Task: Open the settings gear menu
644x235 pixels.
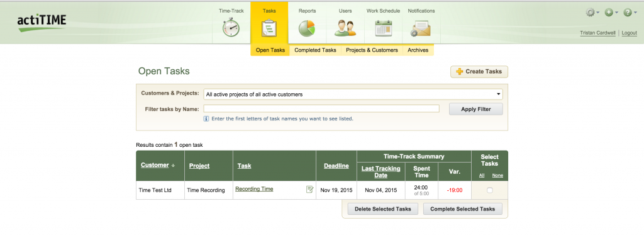Action: point(592,13)
